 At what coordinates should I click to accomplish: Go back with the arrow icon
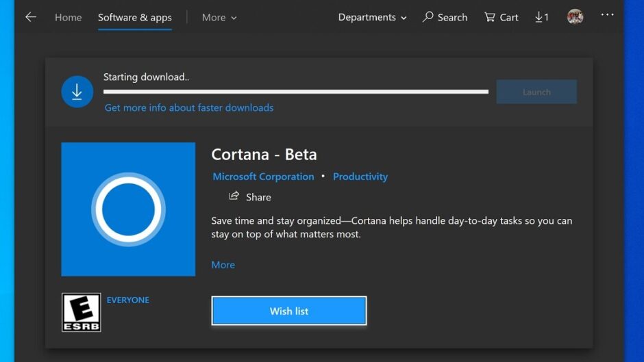pyautogui.click(x=31, y=17)
